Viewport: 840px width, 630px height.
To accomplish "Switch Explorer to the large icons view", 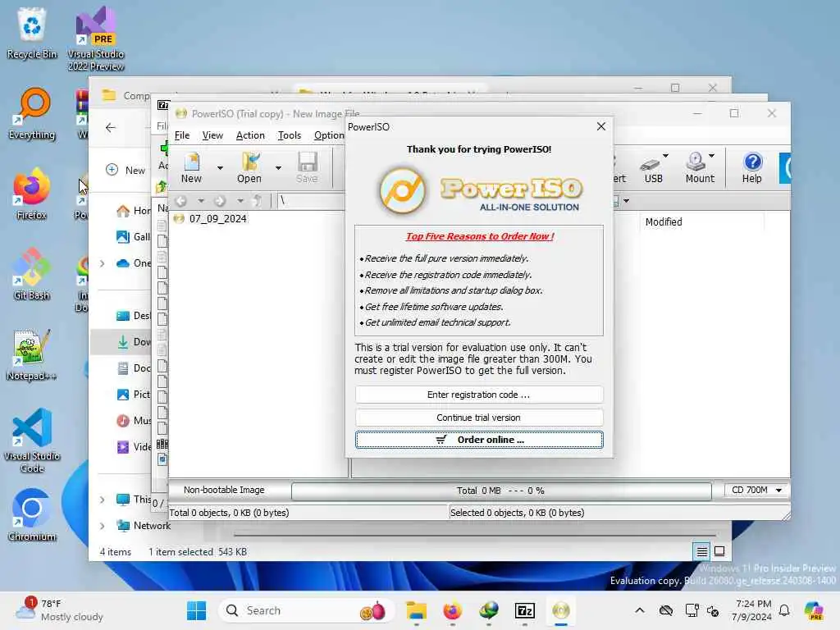I will tap(719, 551).
